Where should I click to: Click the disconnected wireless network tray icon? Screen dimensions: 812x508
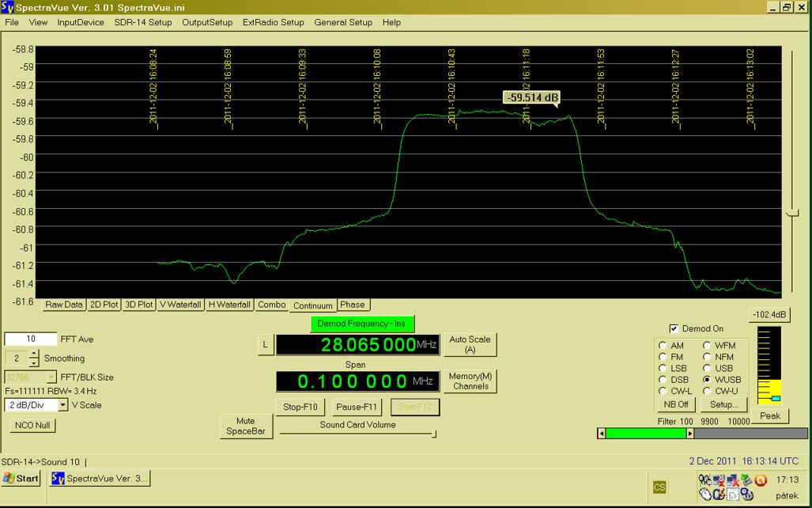point(718,480)
